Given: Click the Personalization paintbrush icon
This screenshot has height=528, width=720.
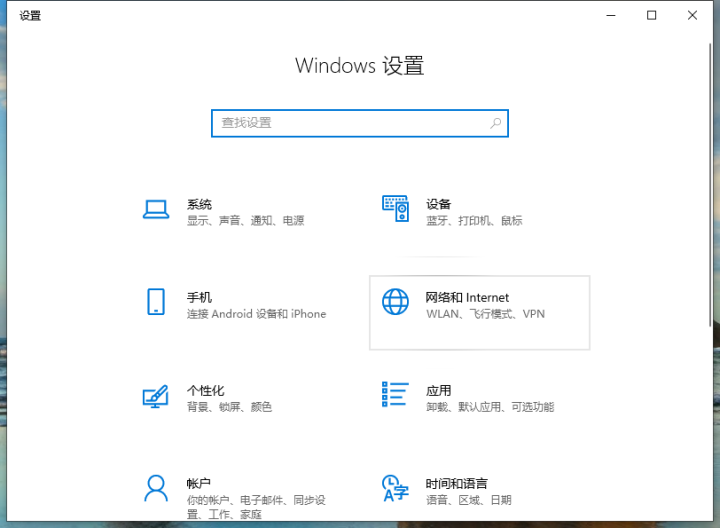Looking at the screenshot, I should (155, 396).
